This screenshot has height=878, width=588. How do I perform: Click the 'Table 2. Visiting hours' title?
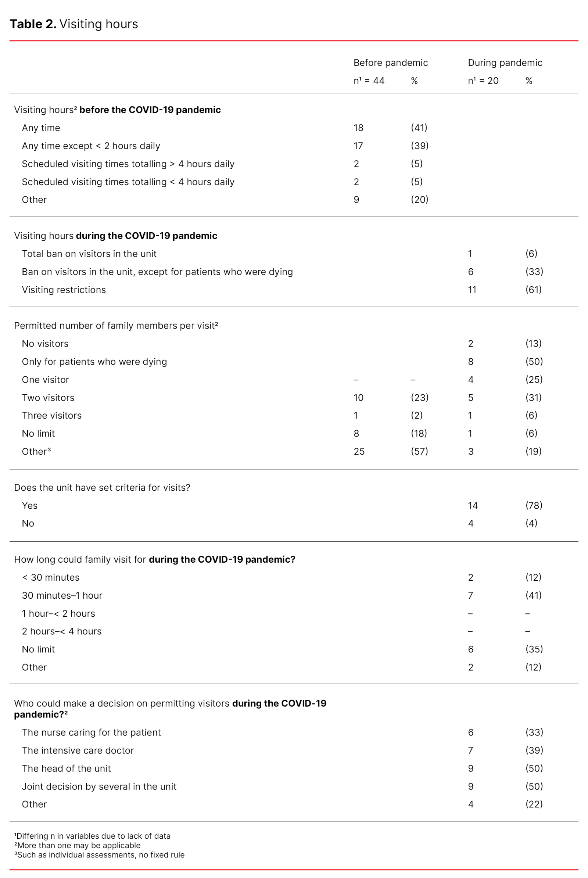[x=74, y=24]
